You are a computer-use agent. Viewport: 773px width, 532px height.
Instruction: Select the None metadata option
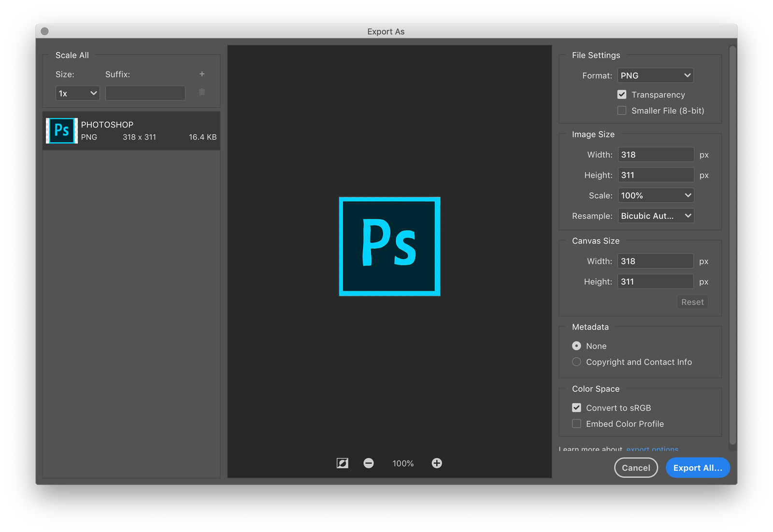pos(576,346)
